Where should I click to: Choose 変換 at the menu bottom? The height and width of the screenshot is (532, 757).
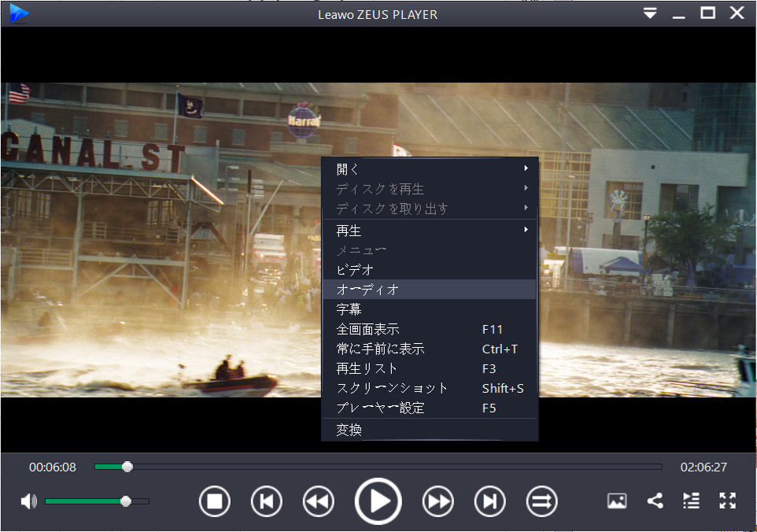(x=430, y=430)
